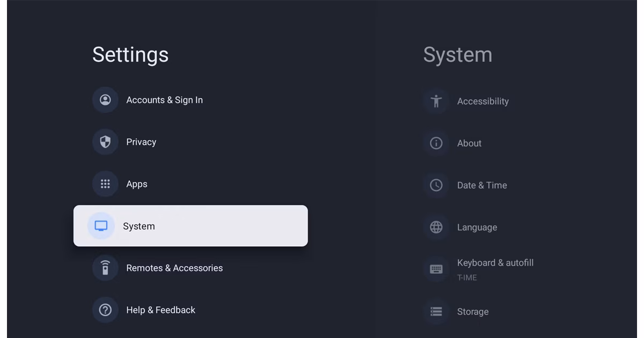The width and height of the screenshot is (644, 338).
Task: Click the System monitor icon
Action: (101, 226)
